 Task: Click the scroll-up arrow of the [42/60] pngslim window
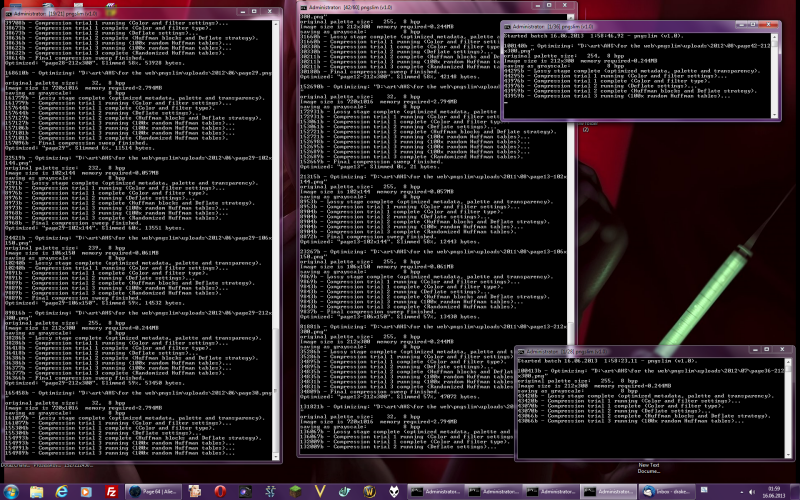[x=570, y=17]
